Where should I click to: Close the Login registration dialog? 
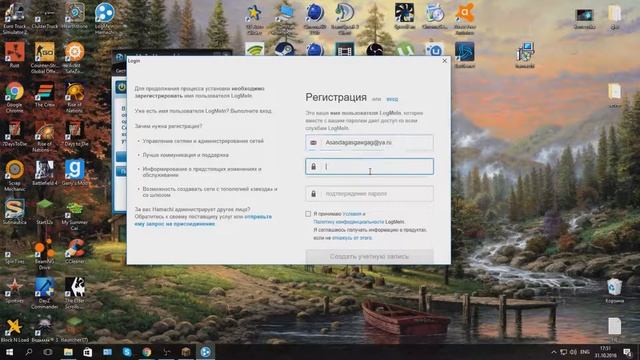click(444, 61)
